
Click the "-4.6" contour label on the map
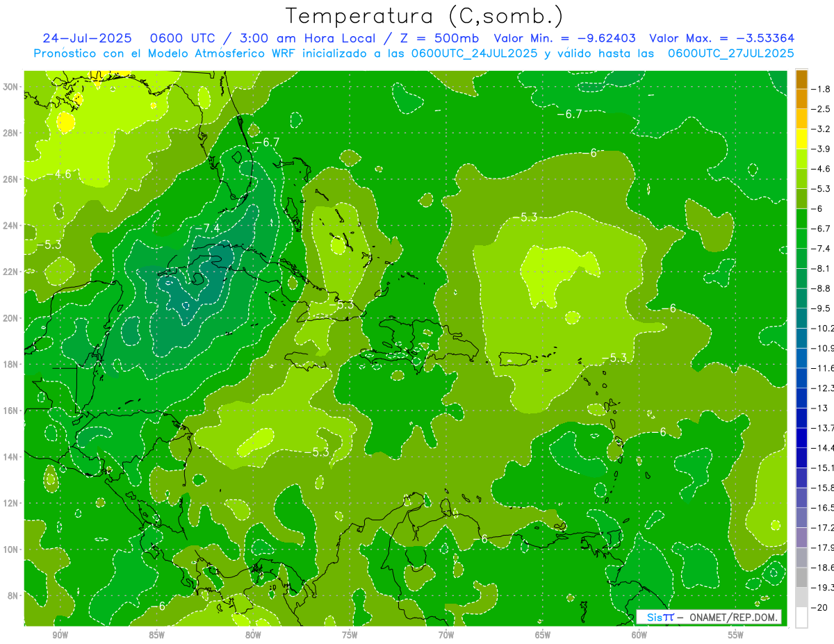pyautogui.click(x=58, y=174)
